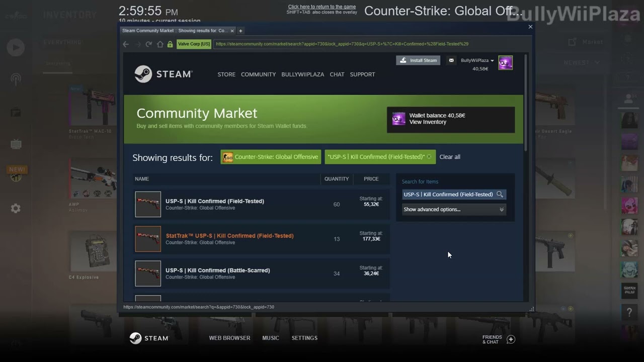Sort by the PRICE column header
Screen dimensions: 644x362
pos(371,179)
